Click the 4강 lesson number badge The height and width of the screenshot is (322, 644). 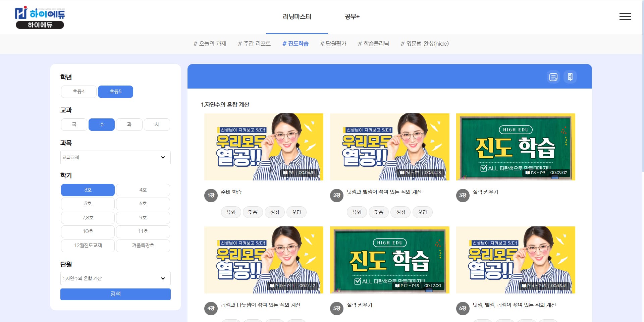click(211, 308)
